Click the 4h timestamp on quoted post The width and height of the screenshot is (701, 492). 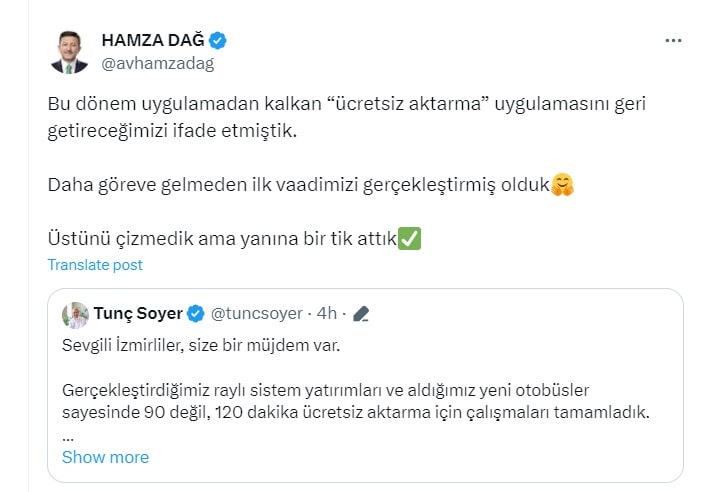tap(326, 314)
